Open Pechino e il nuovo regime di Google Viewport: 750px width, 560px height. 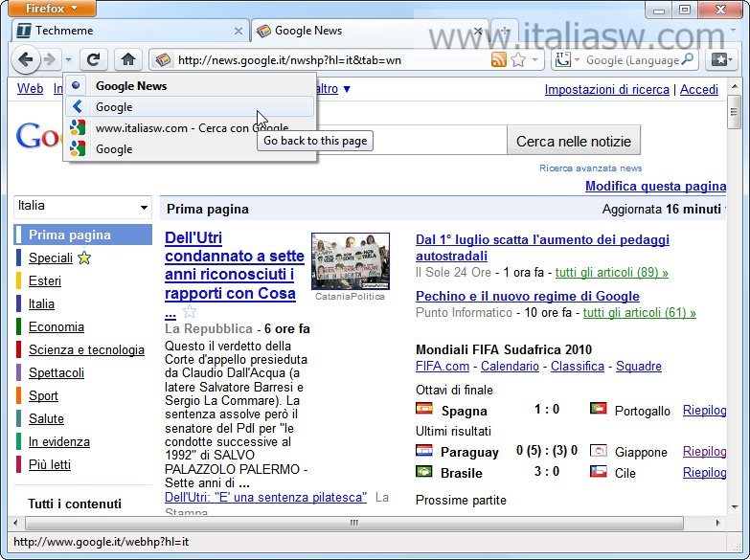[x=528, y=296]
